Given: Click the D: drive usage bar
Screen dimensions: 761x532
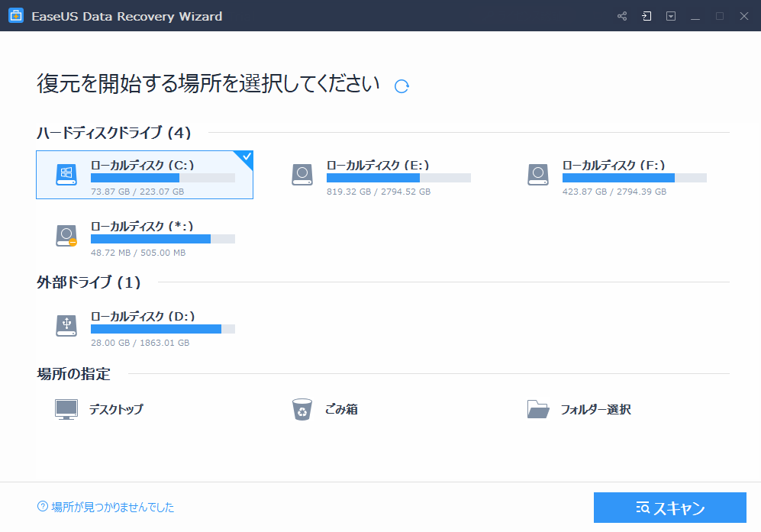Looking at the screenshot, I should pos(163,329).
